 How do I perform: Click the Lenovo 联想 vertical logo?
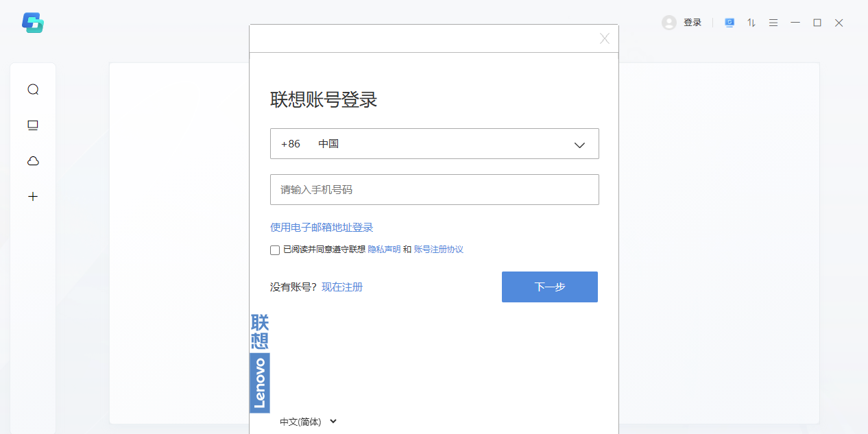coord(260,363)
